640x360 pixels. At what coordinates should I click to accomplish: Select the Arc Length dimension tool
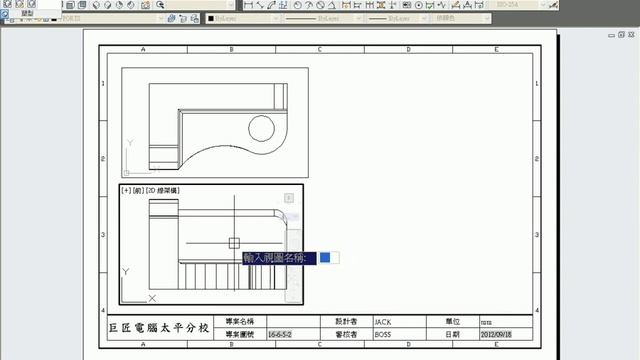point(271,5)
